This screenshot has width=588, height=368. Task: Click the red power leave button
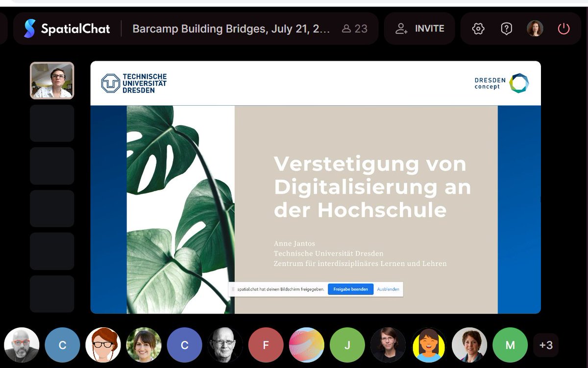pyautogui.click(x=564, y=28)
